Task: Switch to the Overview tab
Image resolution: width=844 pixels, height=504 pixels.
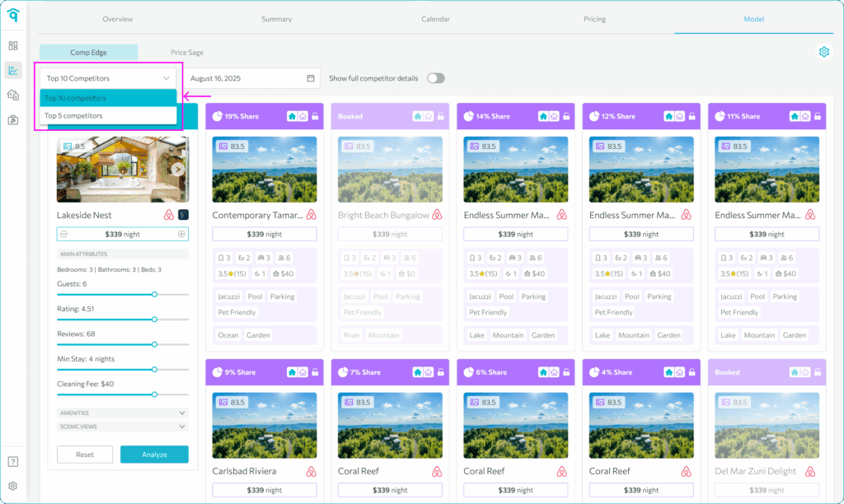Action: [x=117, y=19]
